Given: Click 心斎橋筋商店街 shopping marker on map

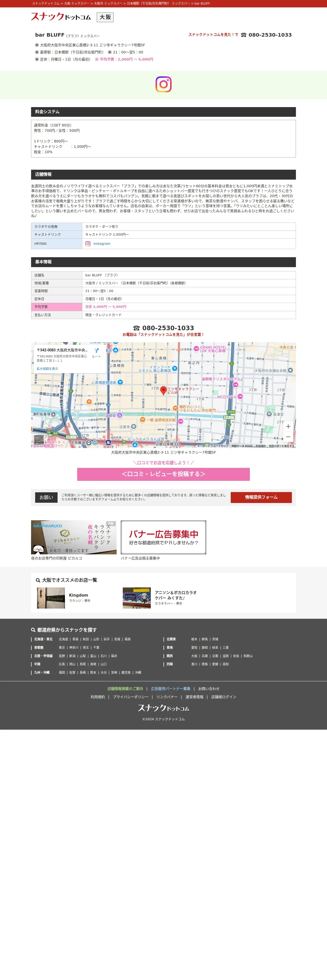Looking at the screenshot, I should [x=120, y=382].
